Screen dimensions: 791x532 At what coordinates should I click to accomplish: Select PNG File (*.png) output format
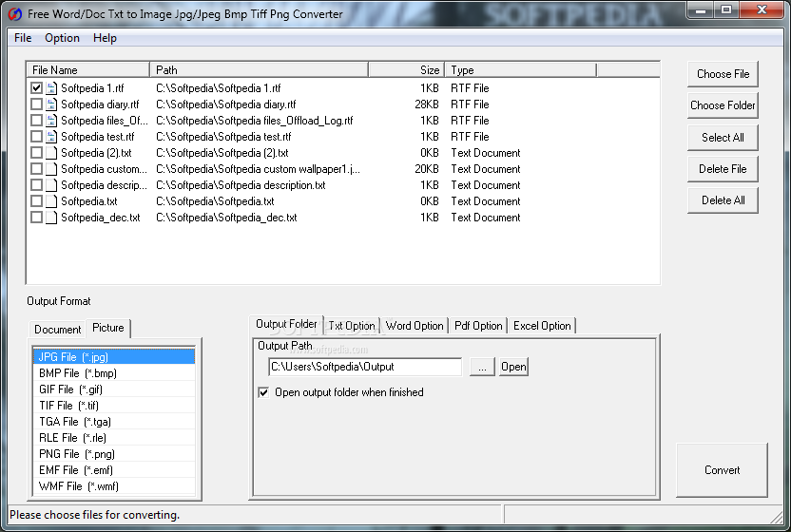pyautogui.click(x=114, y=454)
